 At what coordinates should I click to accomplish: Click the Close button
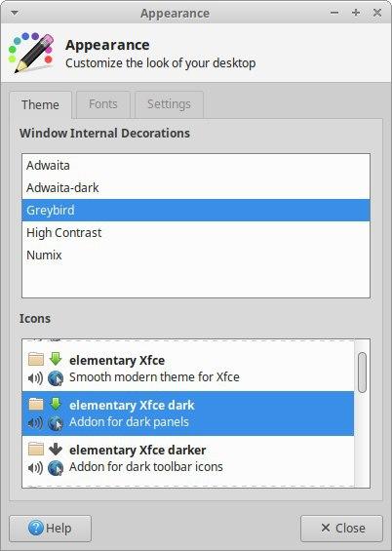[341, 529]
